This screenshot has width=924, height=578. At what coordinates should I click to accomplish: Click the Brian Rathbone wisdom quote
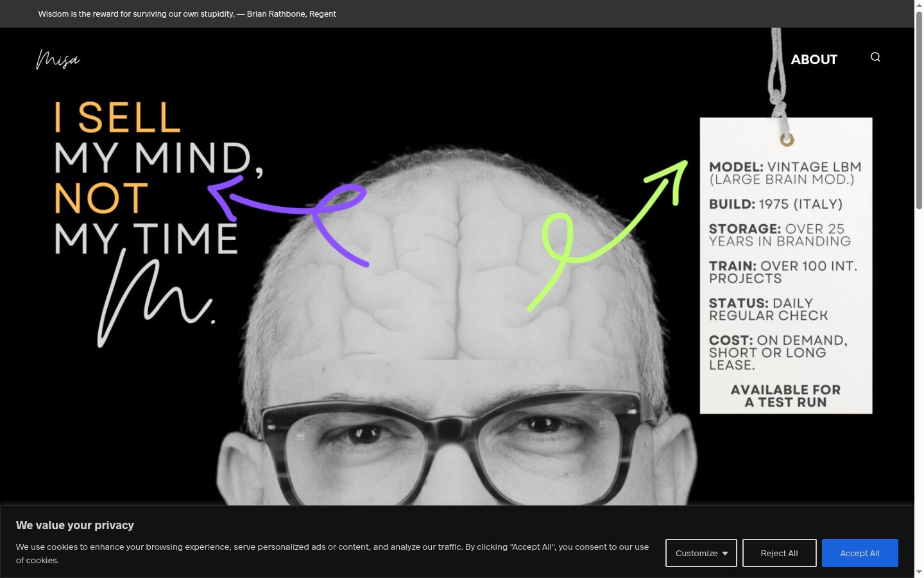pyautogui.click(x=187, y=13)
